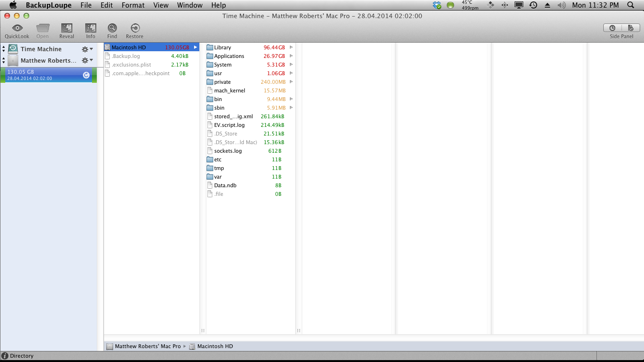This screenshot has height=362, width=644.
Task: Open the File menu
Action: click(x=86, y=5)
